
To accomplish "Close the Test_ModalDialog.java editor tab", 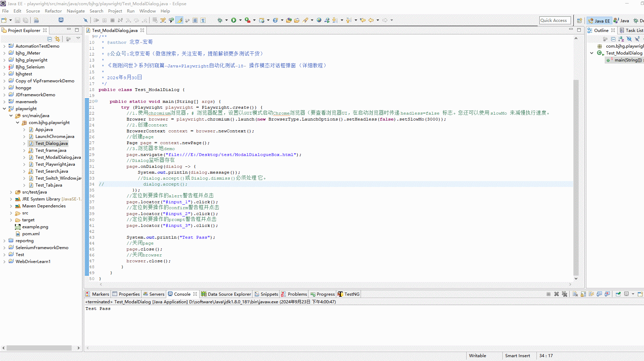I will click(x=142, y=30).
